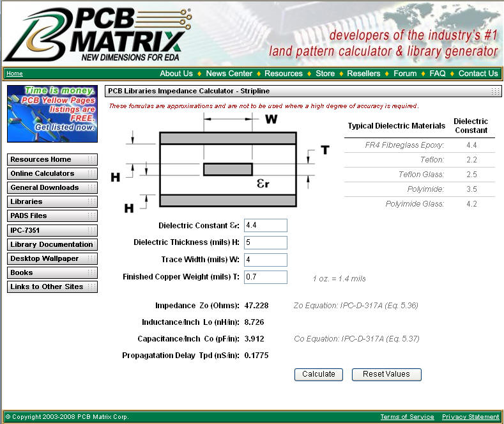Click the '1 oz. = 1.4 mils' note
This screenshot has height=424, width=504.
[339, 279]
